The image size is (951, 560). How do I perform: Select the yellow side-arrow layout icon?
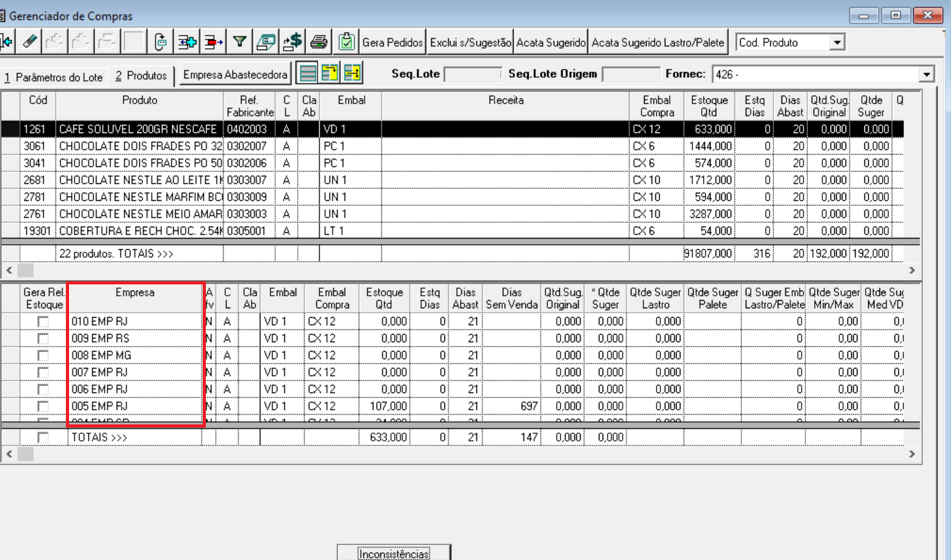click(x=352, y=73)
